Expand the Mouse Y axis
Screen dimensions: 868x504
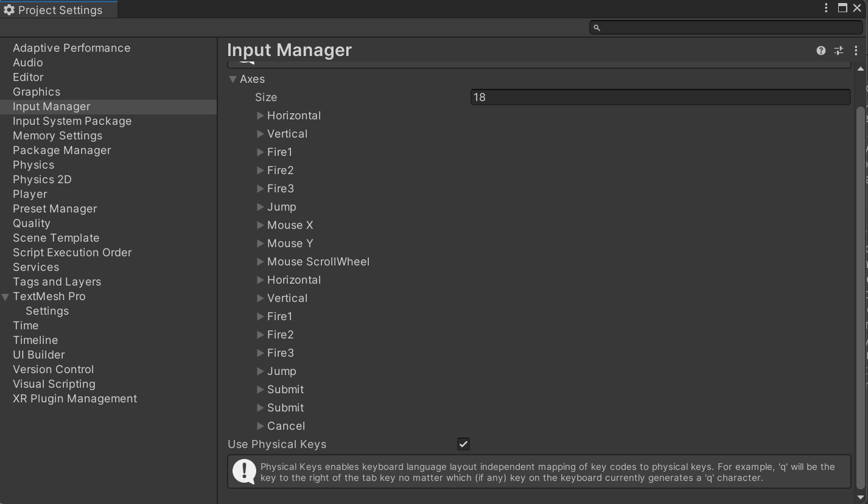pyautogui.click(x=260, y=243)
